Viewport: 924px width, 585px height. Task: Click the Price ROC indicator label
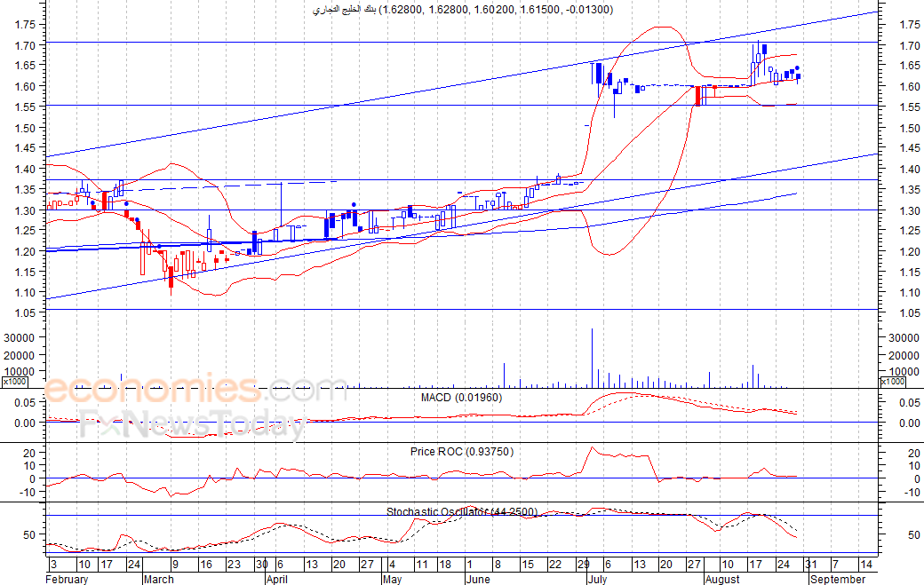point(462,452)
